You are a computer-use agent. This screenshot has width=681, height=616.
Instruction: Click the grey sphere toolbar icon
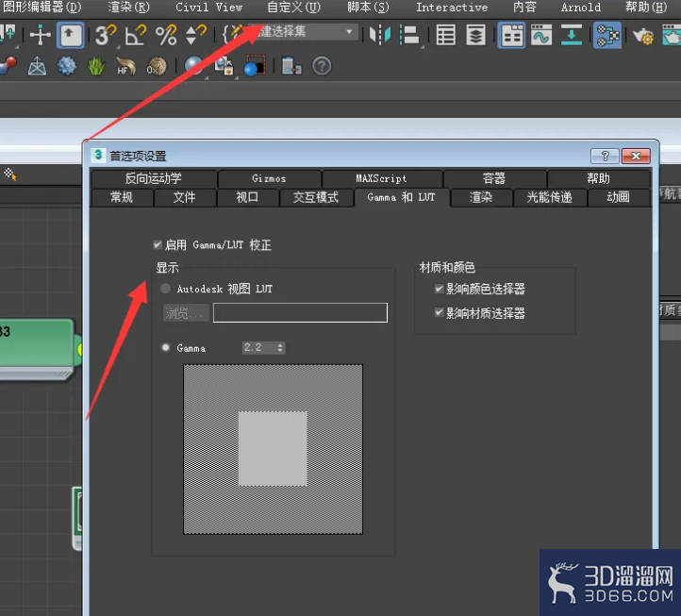pyautogui.click(x=193, y=66)
